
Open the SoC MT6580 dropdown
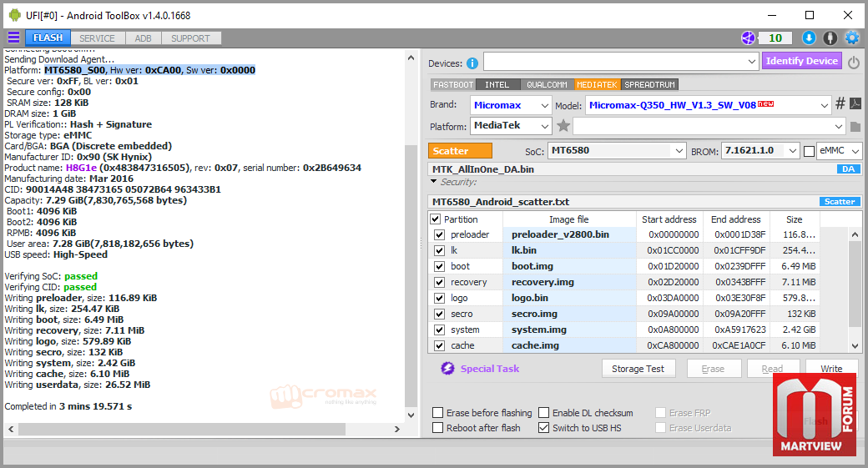click(617, 150)
